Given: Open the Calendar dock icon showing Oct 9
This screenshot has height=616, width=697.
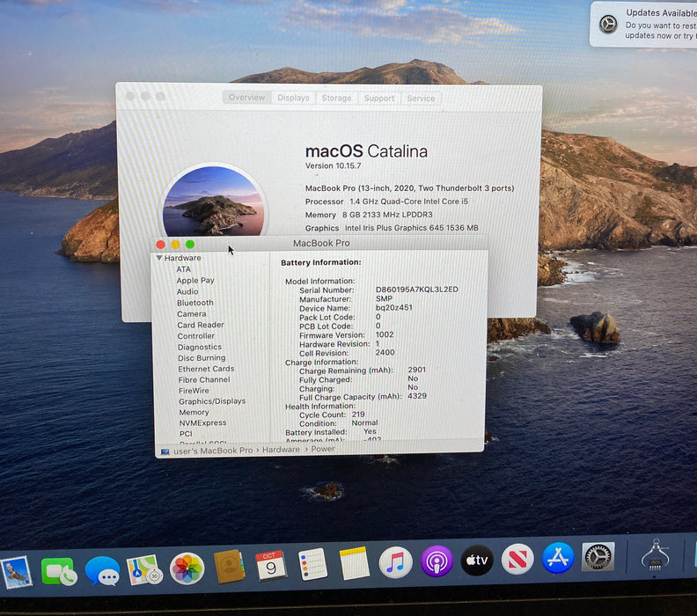Looking at the screenshot, I should click(270, 566).
